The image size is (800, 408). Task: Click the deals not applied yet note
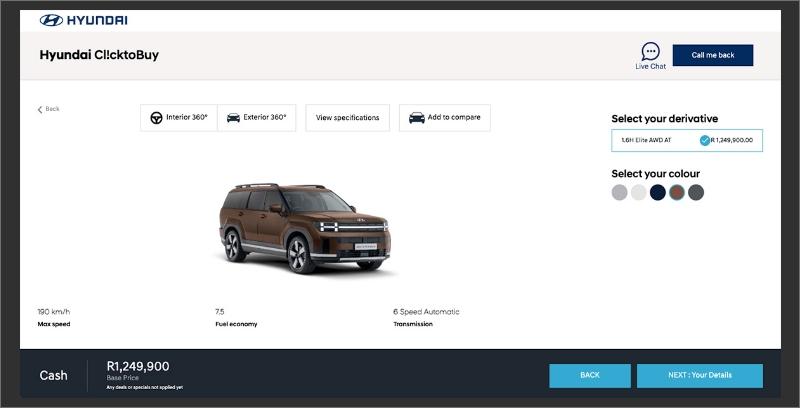pyautogui.click(x=144, y=388)
